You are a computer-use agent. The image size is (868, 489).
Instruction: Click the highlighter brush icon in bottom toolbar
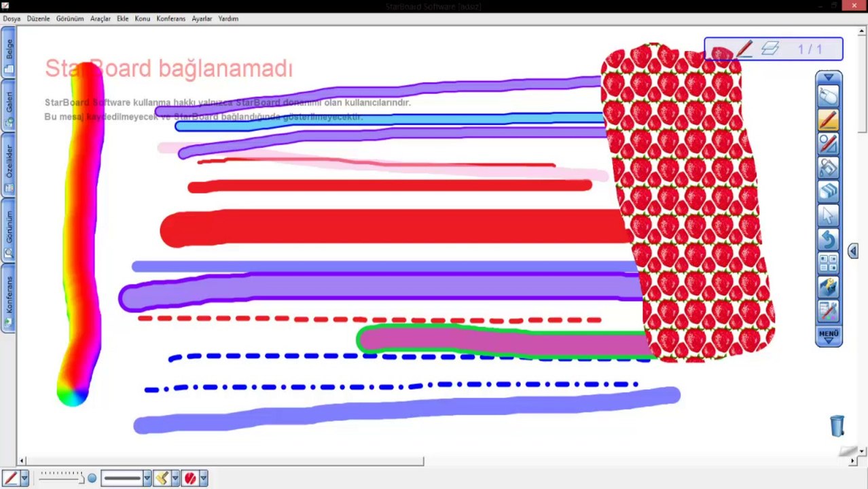pos(161,478)
